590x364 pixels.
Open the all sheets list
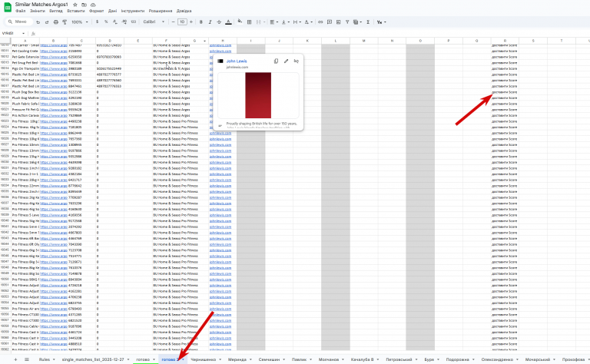[x=27, y=359]
